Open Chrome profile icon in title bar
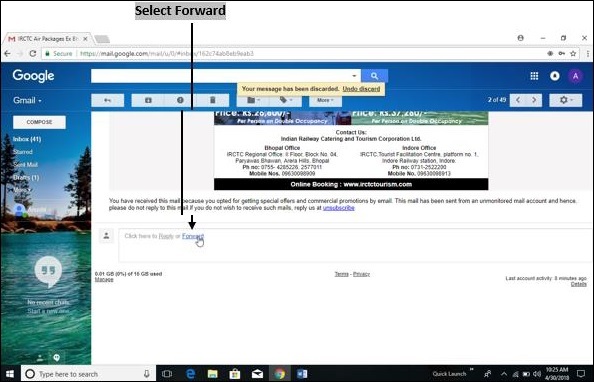The width and height of the screenshot is (594, 382). (521, 38)
